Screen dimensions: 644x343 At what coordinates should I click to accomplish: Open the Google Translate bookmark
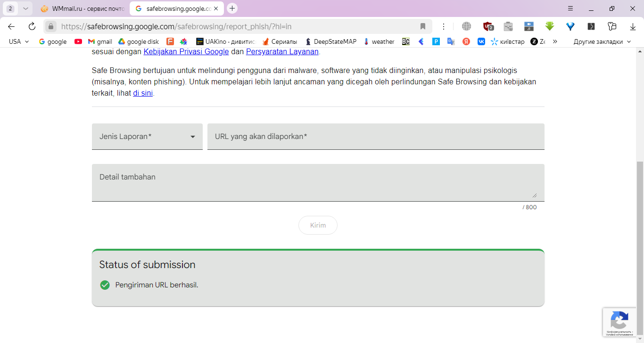pyautogui.click(x=451, y=41)
